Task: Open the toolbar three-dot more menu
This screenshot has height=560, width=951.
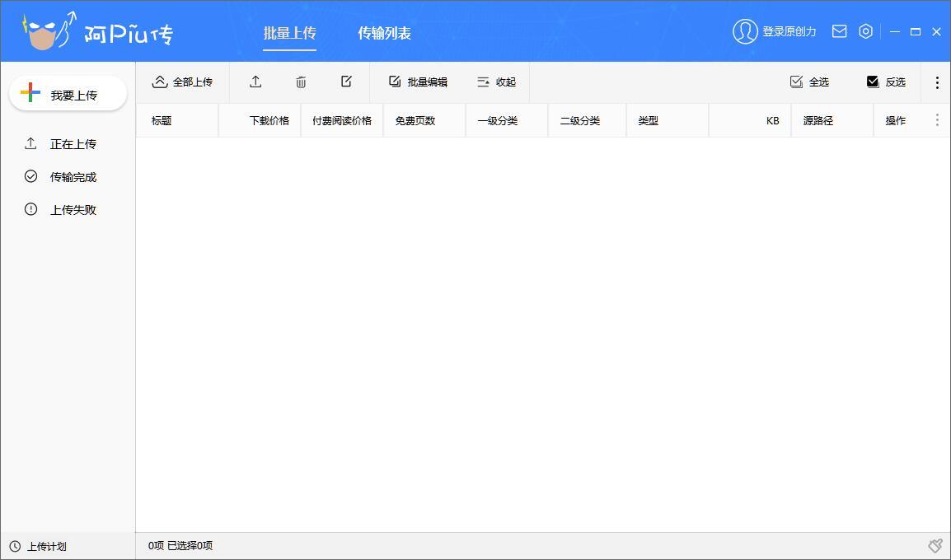Action: (937, 82)
